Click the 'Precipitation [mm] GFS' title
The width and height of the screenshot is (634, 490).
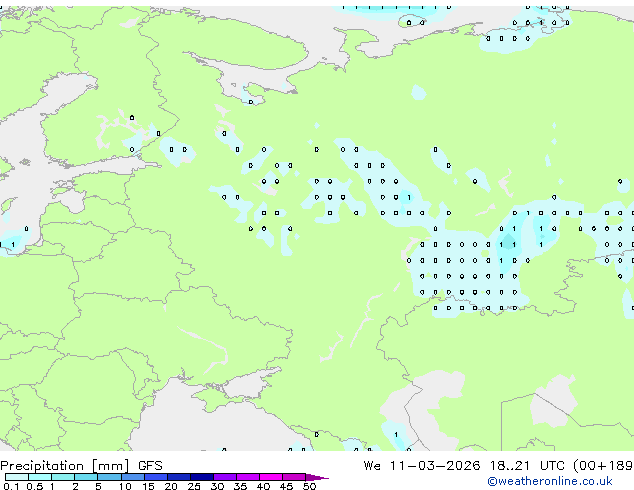(81, 466)
